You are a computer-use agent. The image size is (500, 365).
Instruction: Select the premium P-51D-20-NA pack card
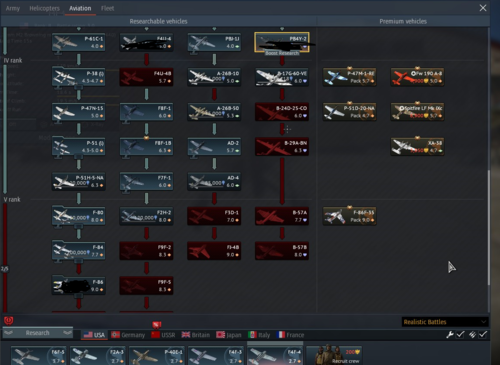point(350,112)
